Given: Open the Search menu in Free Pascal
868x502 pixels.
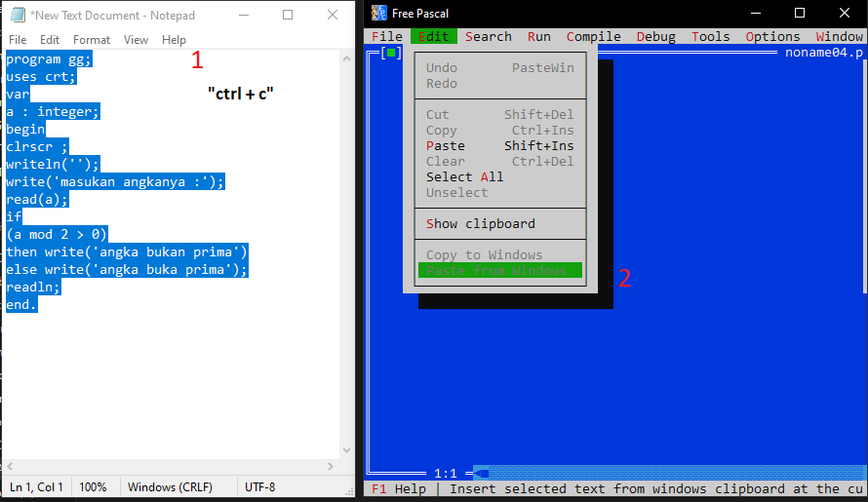Looking at the screenshot, I should (x=489, y=36).
